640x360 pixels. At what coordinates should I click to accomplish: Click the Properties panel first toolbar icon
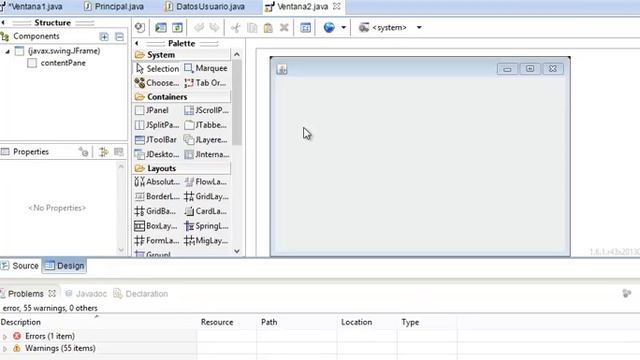[x=83, y=152]
